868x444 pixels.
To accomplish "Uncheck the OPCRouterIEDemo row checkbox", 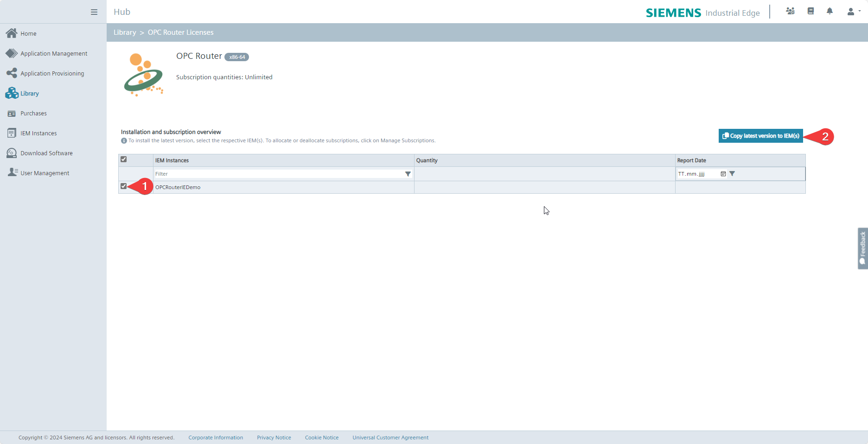I will coord(124,186).
